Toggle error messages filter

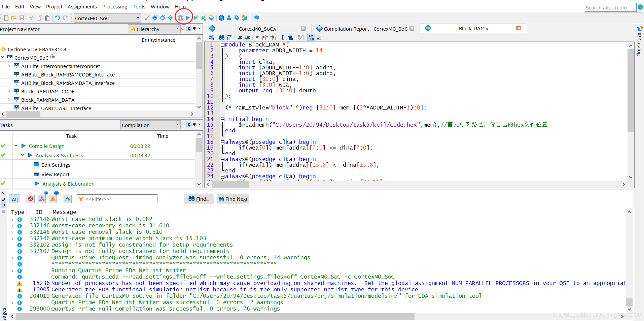click(31, 199)
